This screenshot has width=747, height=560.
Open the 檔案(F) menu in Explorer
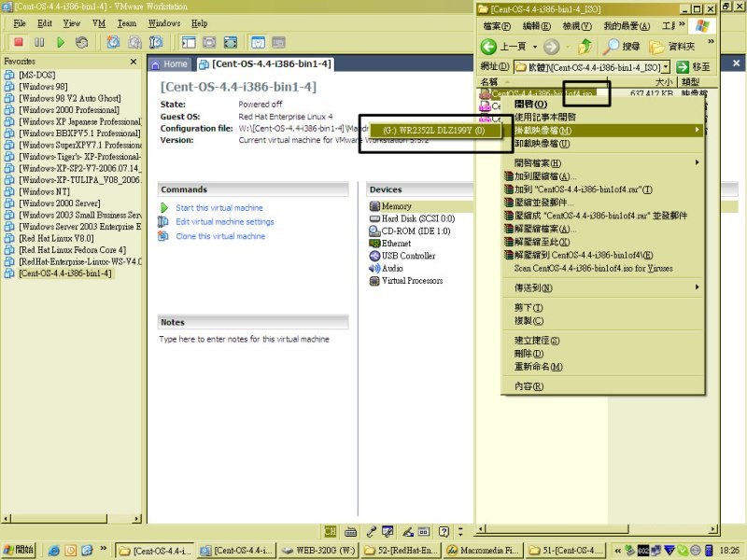click(497, 26)
